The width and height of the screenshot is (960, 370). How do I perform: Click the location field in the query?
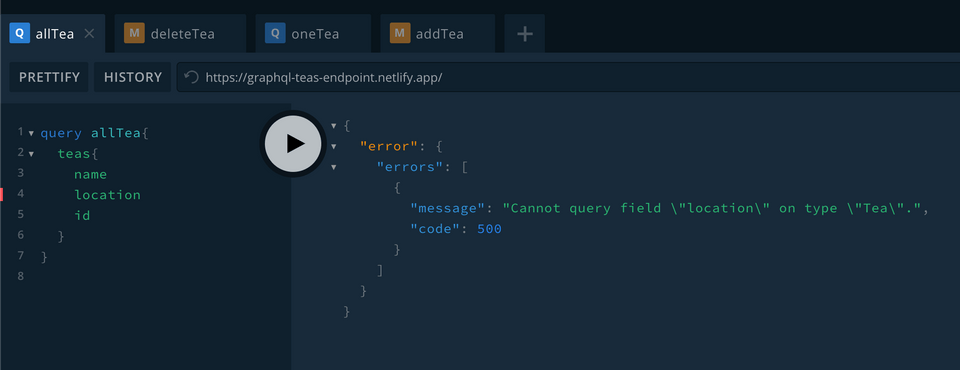coord(108,195)
